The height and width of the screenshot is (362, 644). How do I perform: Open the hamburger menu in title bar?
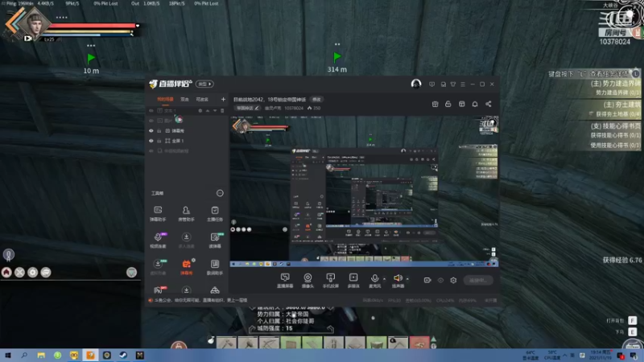coord(463,84)
